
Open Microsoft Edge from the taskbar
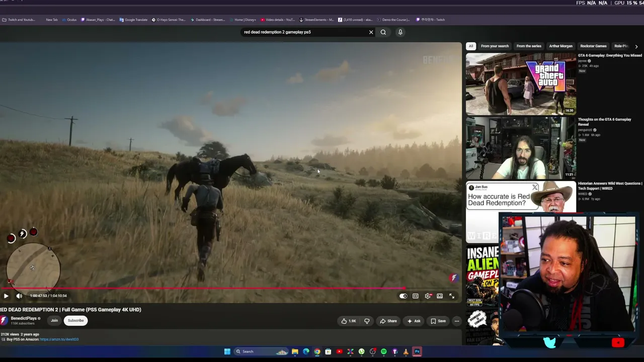(x=306, y=351)
